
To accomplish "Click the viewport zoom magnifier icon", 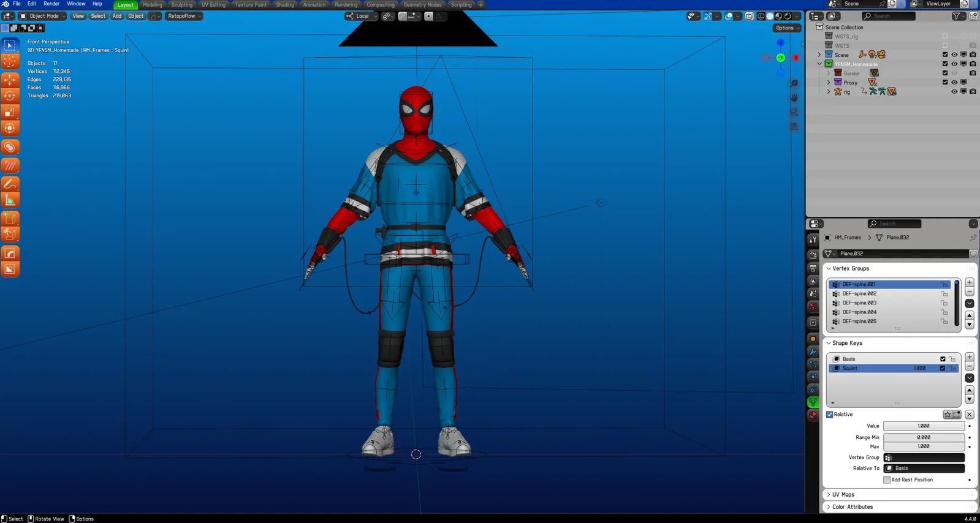I will (794, 83).
